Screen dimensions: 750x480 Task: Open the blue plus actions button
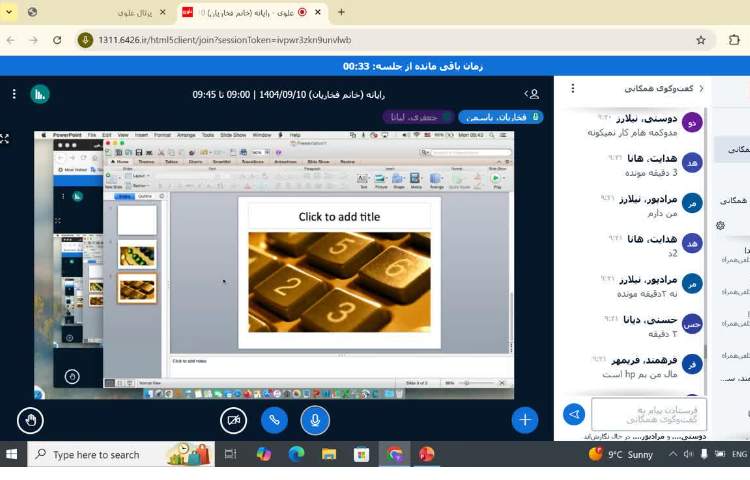(x=525, y=420)
